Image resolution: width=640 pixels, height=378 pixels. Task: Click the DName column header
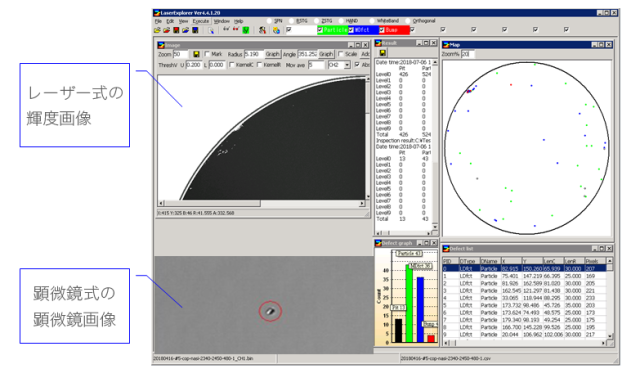(x=490, y=261)
